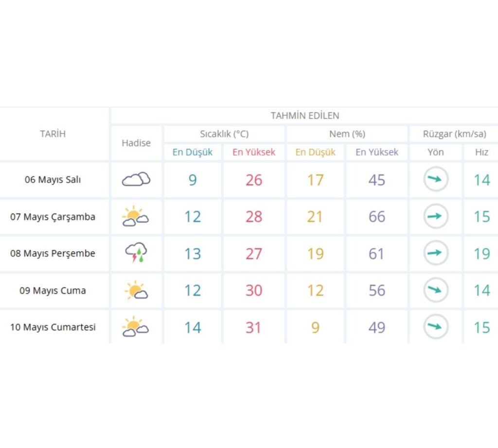
Task: Click the highest temperature value 31
Action: pos(254,327)
